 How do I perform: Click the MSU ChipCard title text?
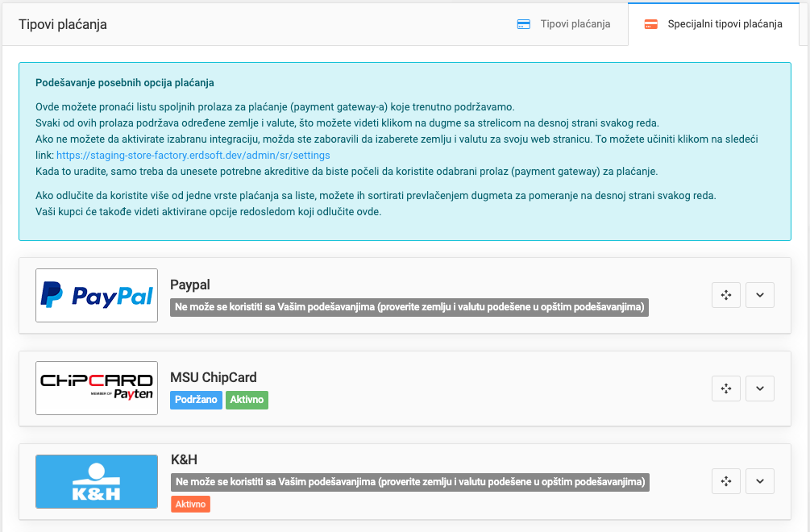tap(214, 377)
